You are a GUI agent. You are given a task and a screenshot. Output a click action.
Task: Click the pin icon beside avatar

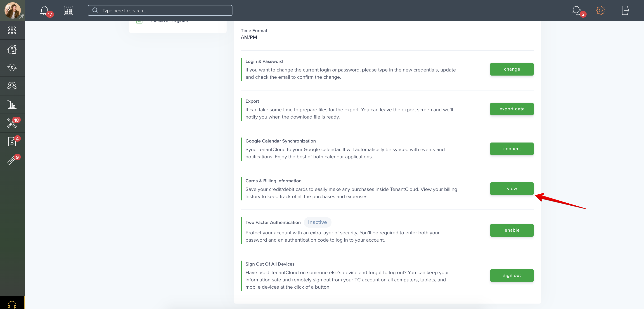[22, 17]
